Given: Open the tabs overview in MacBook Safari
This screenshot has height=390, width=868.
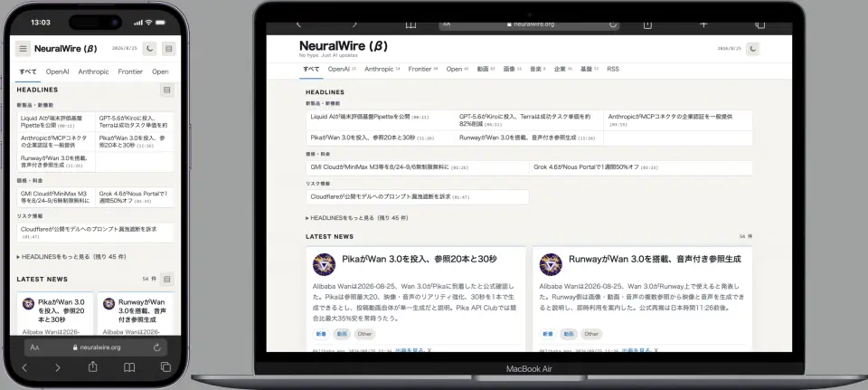Looking at the screenshot, I should point(760,25).
